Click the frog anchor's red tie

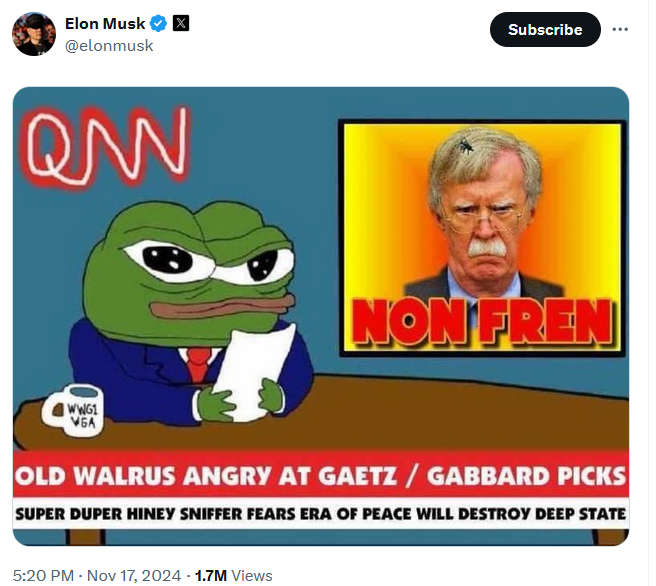click(198, 364)
